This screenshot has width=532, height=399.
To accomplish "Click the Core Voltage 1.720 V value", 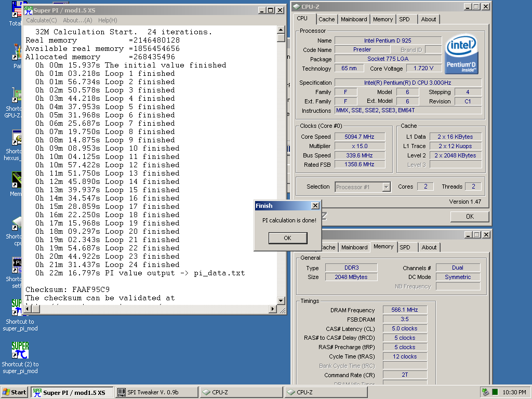I will click(423, 68).
